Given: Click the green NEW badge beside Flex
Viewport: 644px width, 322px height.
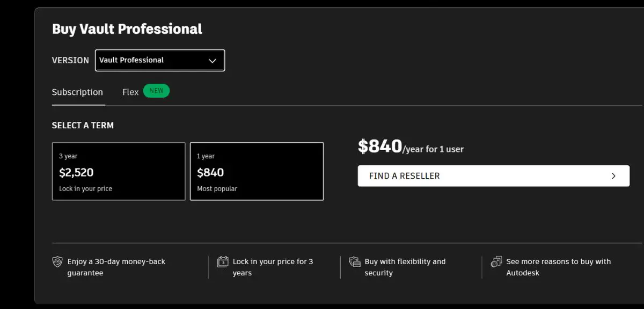Looking at the screenshot, I should pyautogui.click(x=156, y=91).
